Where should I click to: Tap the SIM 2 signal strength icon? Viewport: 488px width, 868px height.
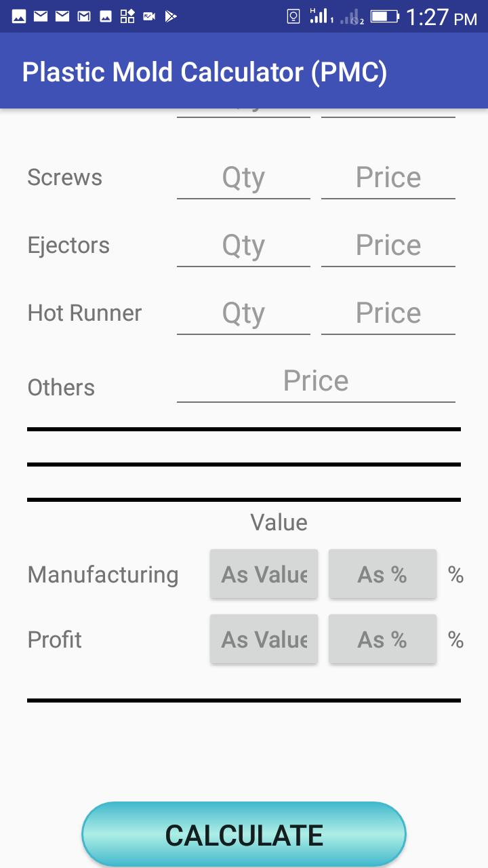[x=352, y=17]
